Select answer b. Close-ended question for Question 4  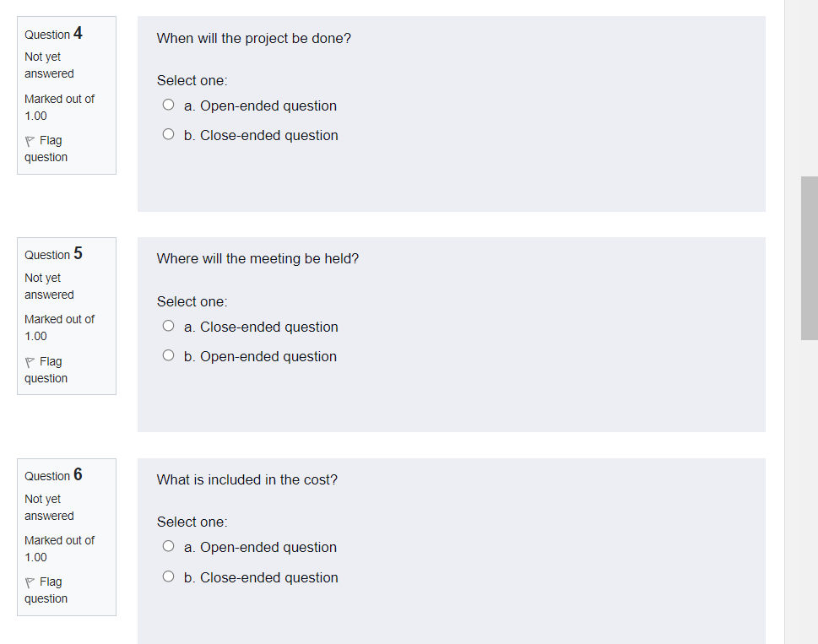[168, 134]
